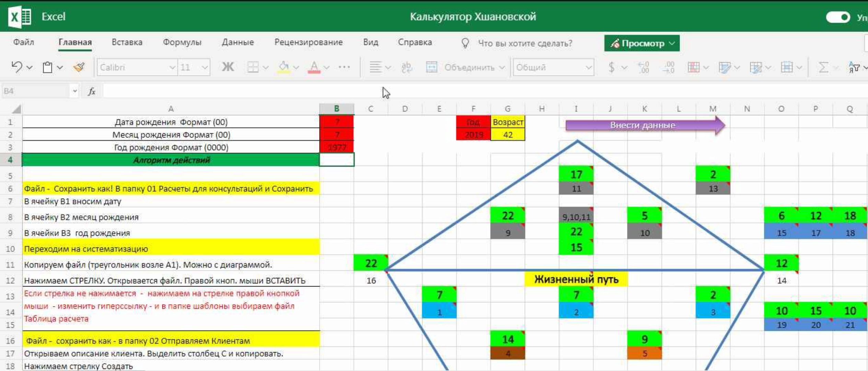The image size is (868, 371).
Task: Open the Calibri font name dropdown
Action: click(x=172, y=67)
